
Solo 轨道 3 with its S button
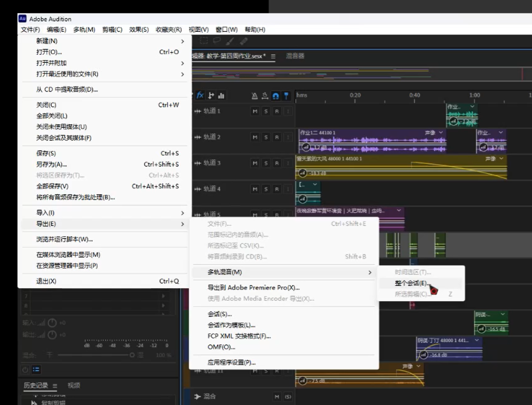(x=266, y=163)
